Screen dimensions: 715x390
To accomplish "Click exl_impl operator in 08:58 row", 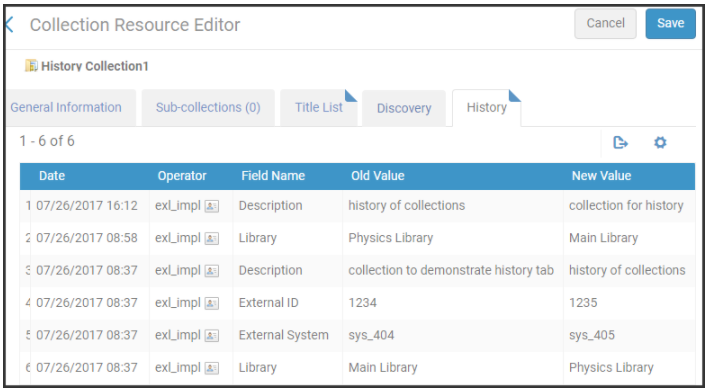I will tap(178, 238).
